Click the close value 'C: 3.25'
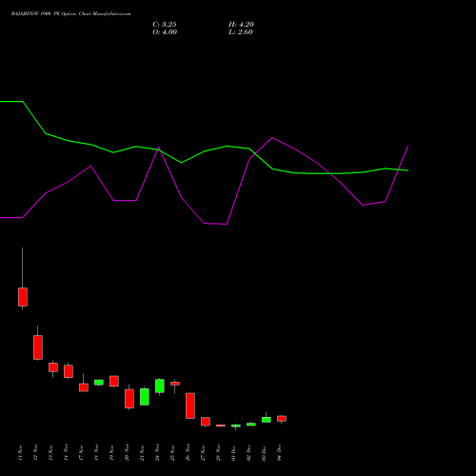This screenshot has width=476, height=476. (165, 25)
